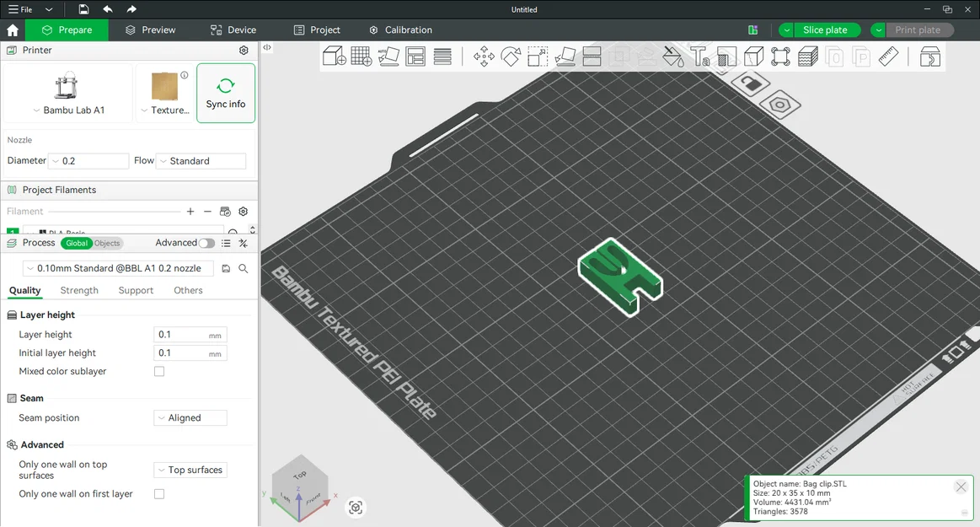Click the redo arrow icon

131,9
